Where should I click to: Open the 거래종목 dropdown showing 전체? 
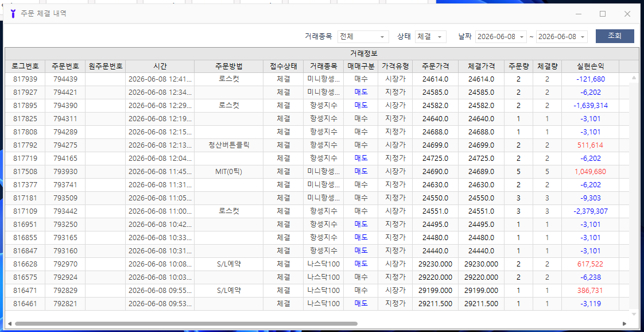coord(363,37)
